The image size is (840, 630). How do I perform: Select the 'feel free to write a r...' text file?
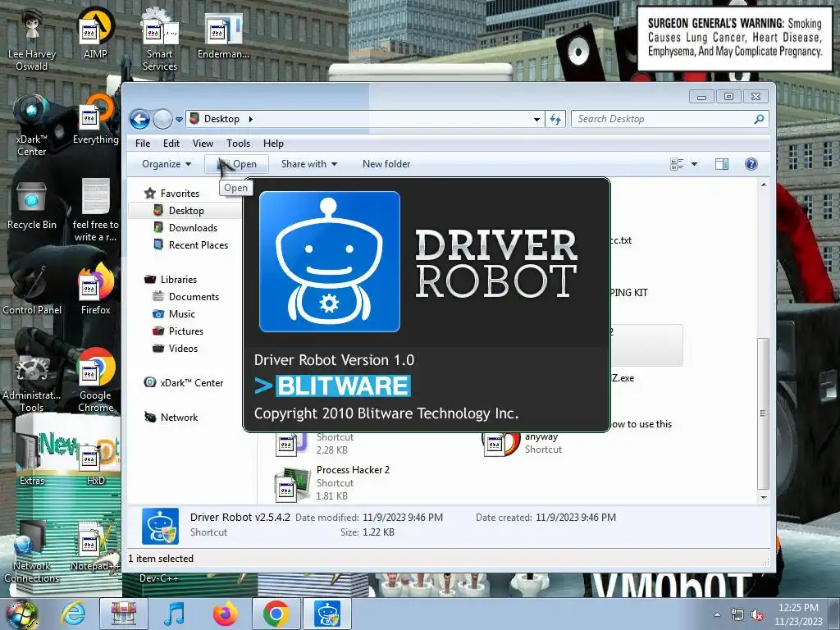(x=95, y=211)
